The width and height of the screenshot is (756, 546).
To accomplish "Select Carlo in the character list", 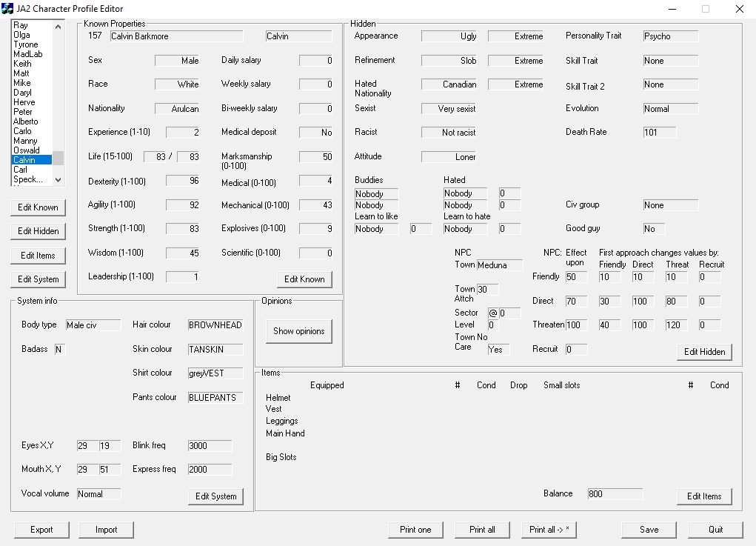I will click(x=31, y=131).
